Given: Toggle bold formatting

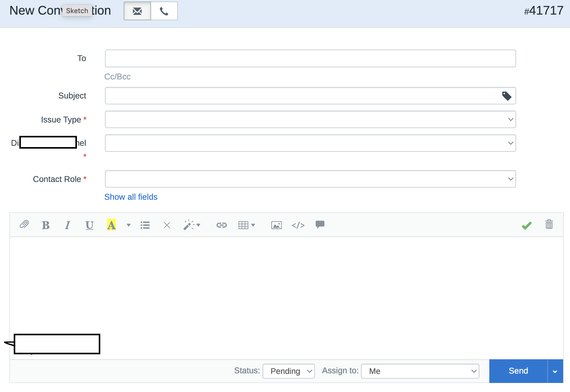Looking at the screenshot, I should pos(46,225).
